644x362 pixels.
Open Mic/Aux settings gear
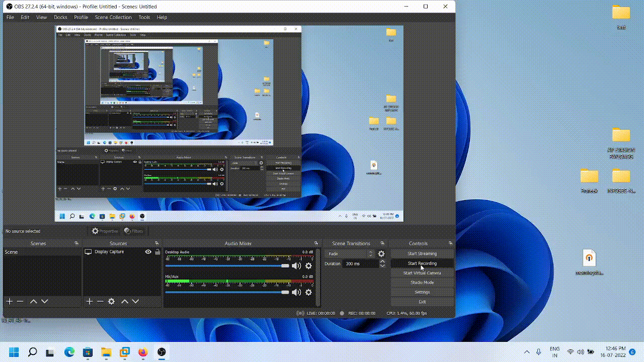(x=309, y=292)
